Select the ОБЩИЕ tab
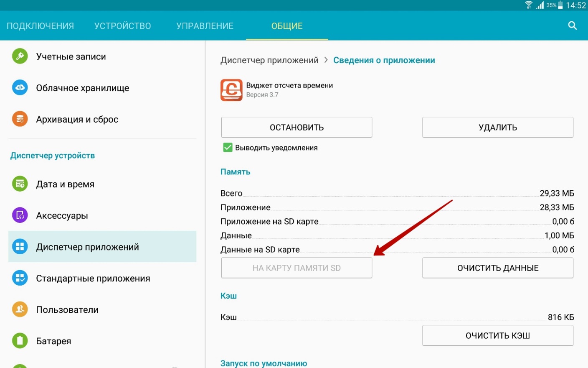Screen dimensions: 588x368 pos(287,26)
